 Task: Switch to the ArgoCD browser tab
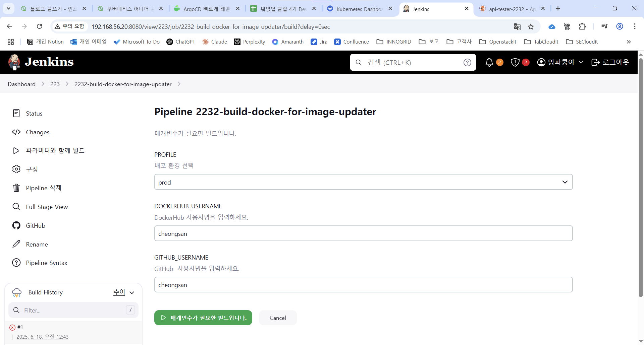(207, 9)
